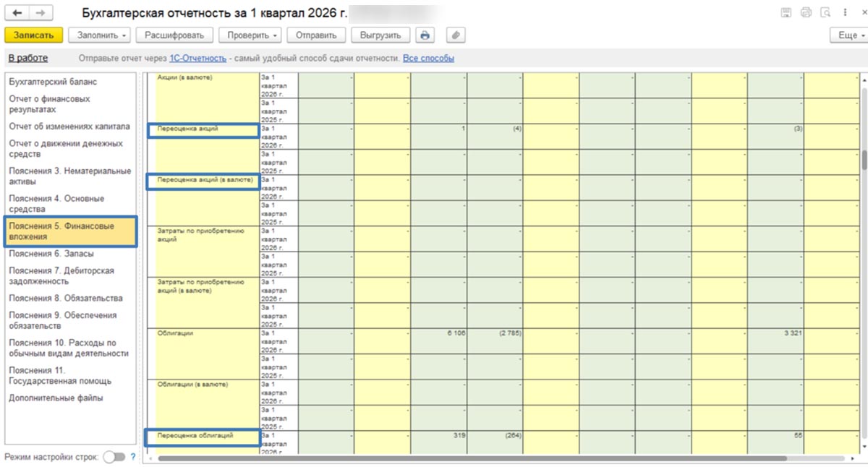Click the cell with value 6 106

tap(439, 340)
